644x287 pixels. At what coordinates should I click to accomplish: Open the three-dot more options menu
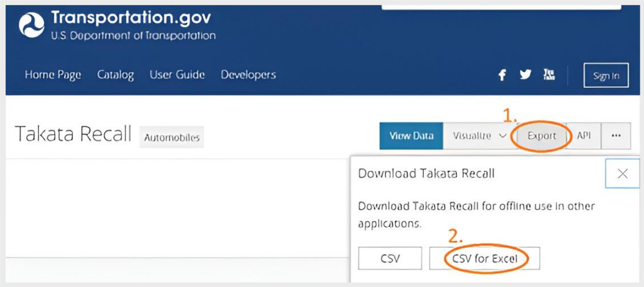click(616, 136)
